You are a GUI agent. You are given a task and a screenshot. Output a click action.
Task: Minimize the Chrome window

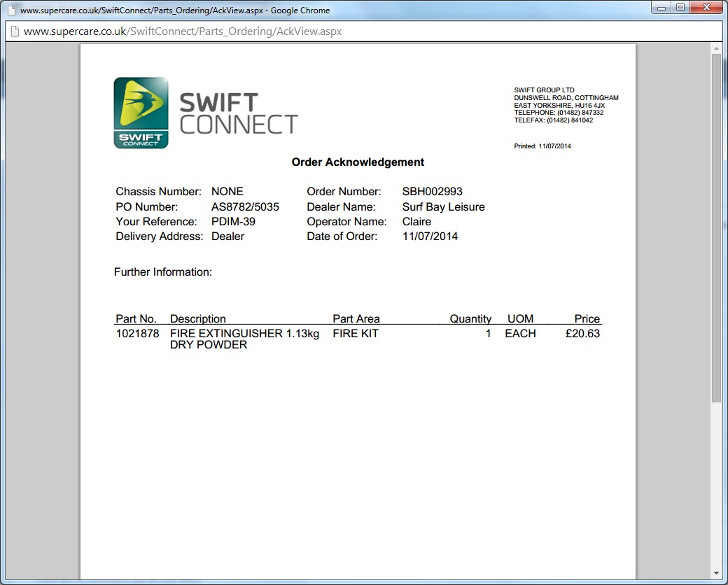point(661,8)
